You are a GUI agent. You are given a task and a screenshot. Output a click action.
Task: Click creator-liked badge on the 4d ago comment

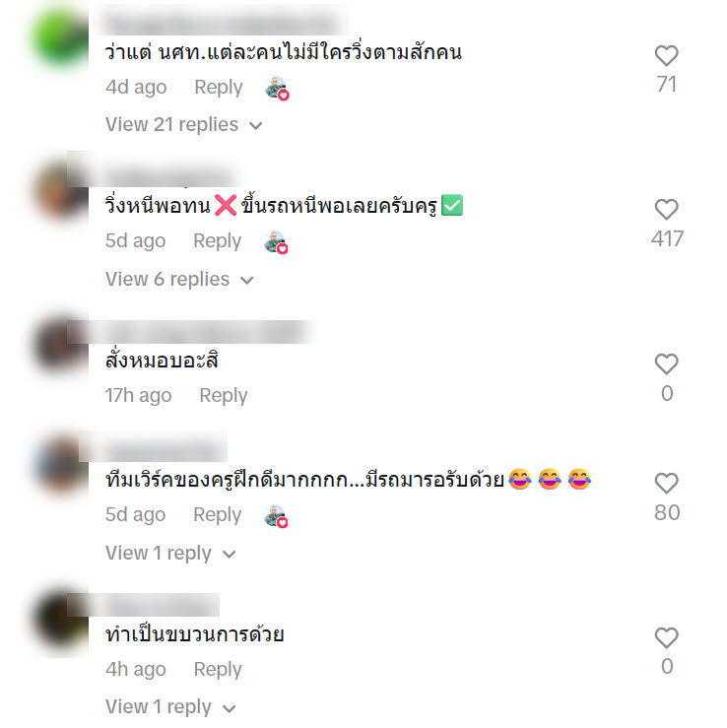(x=277, y=88)
